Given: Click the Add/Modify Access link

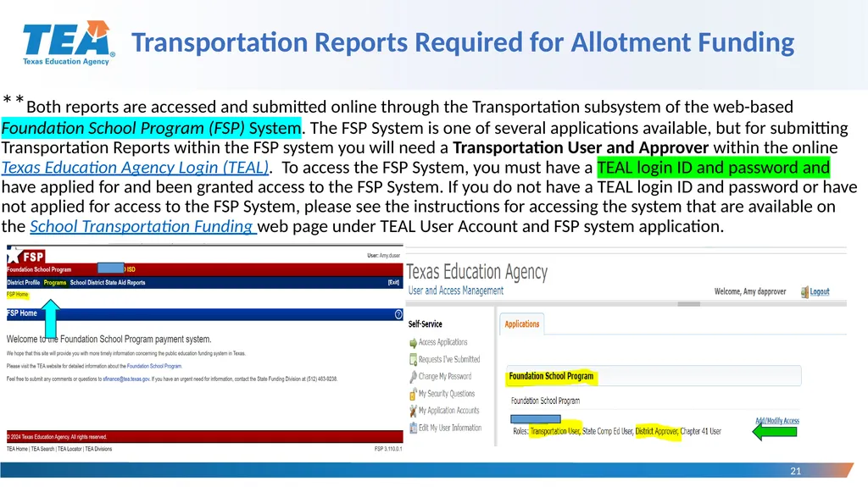Looking at the screenshot, I should coord(777,421).
